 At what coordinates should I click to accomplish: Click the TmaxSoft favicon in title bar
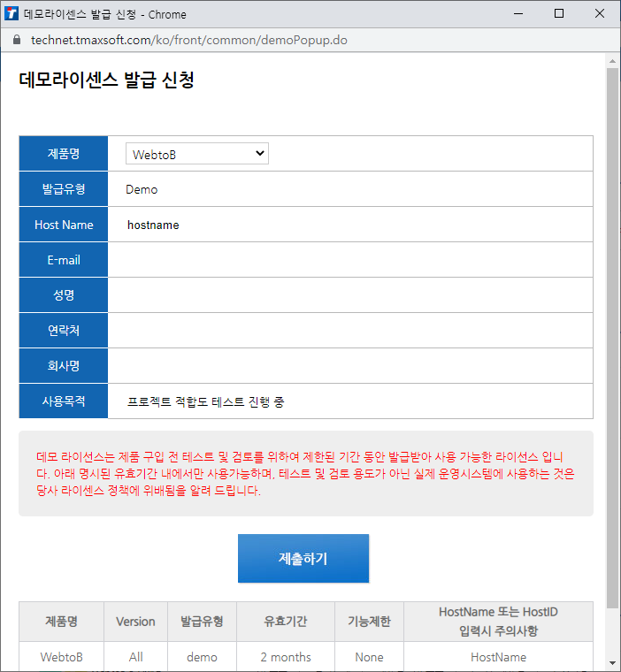pos(11,14)
